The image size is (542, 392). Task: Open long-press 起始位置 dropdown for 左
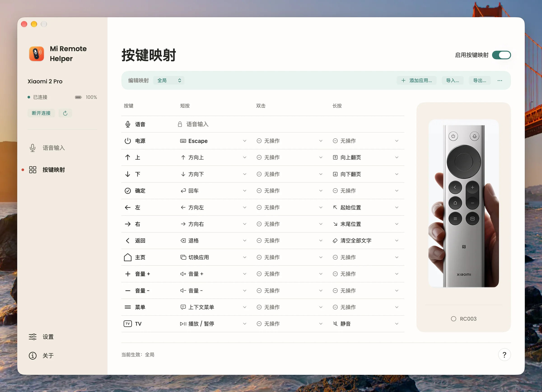click(x=365, y=207)
